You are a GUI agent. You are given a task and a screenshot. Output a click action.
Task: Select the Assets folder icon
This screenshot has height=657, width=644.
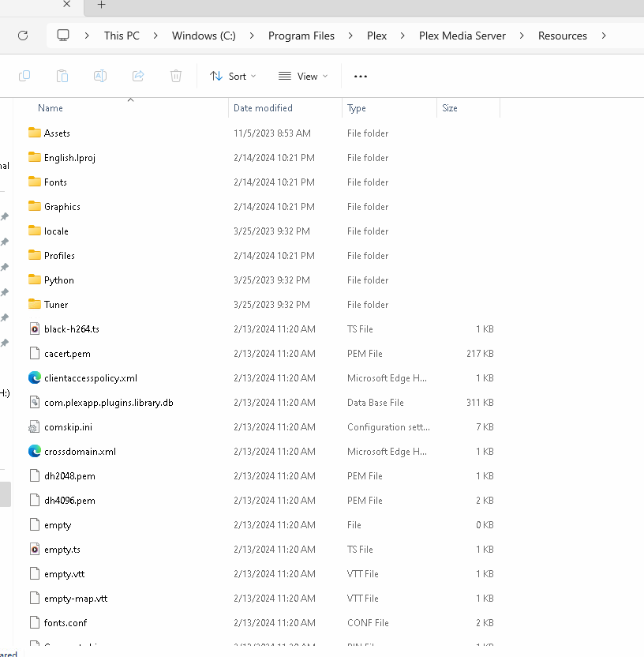click(35, 133)
